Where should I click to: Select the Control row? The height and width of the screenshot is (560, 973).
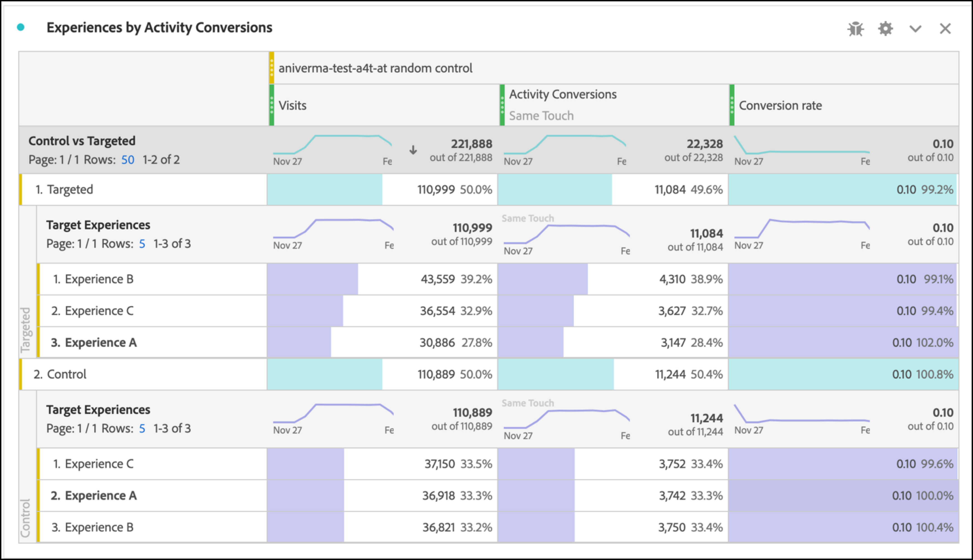point(67,374)
